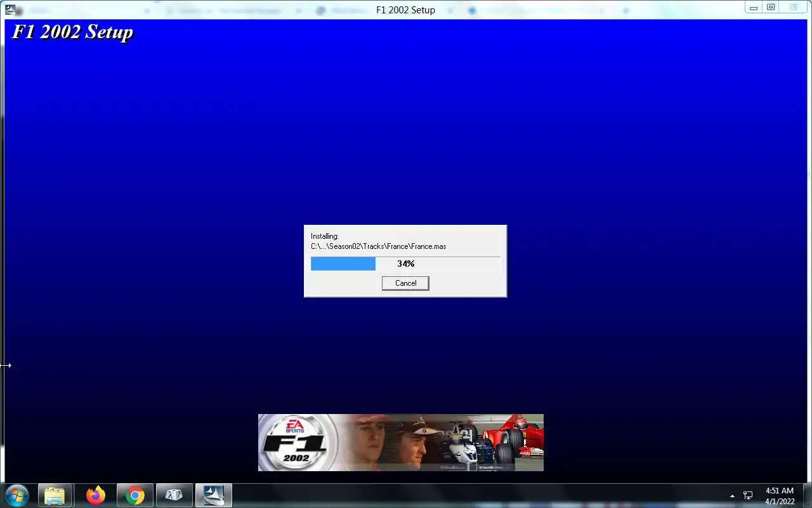Click the France.mas installing file path
The height and width of the screenshot is (508, 812).
378,246
